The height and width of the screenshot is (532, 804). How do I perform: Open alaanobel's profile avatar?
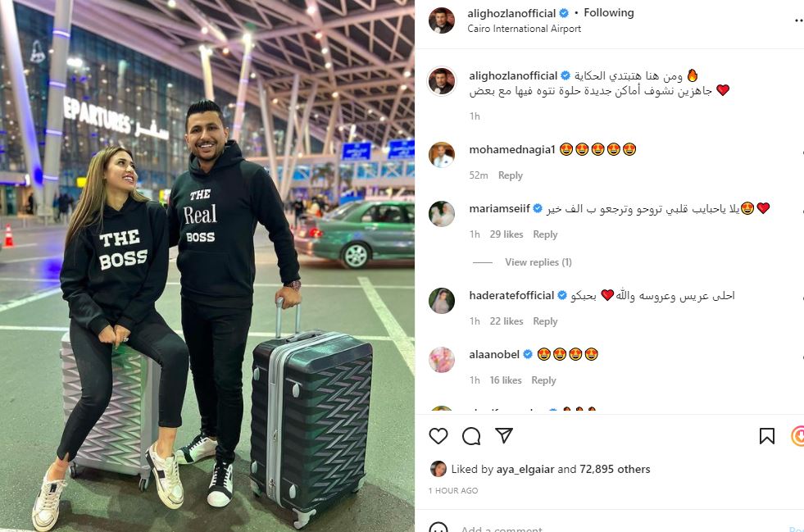(442, 360)
